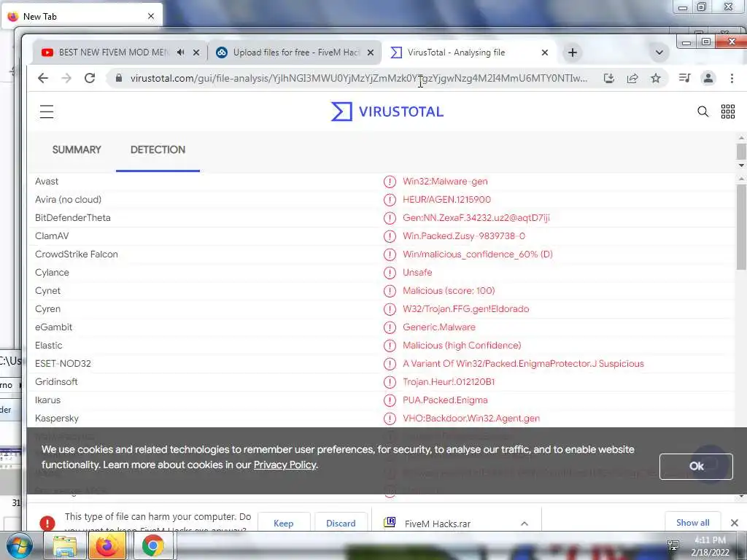Keep the dangerous downloaded file
Image resolution: width=747 pixels, height=560 pixels.
tap(284, 523)
